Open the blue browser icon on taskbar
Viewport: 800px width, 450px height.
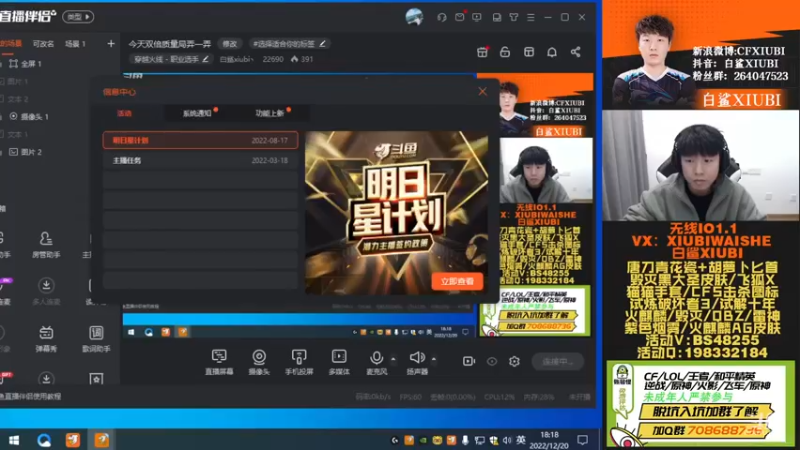44,440
